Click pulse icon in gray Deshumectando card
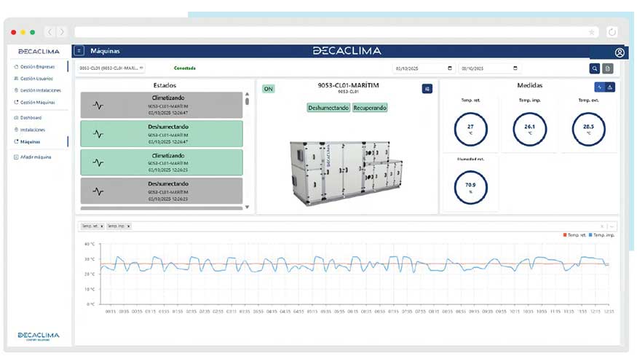The image size is (637, 364). point(98,191)
